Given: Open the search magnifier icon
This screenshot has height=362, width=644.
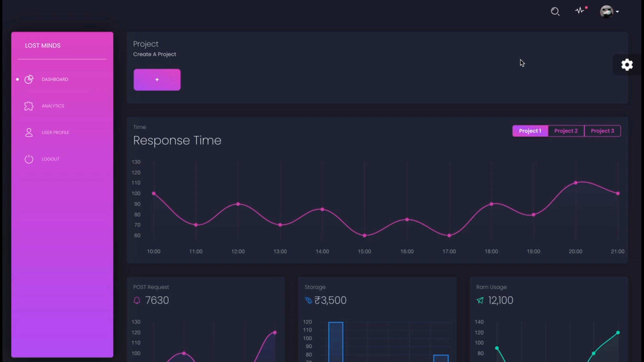Looking at the screenshot, I should pyautogui.click(x=555, y=11).
